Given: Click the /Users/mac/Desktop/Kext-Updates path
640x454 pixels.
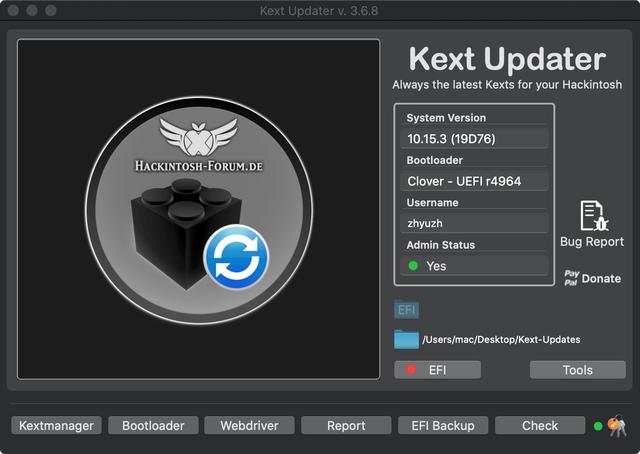Looking at the screenshot, I should tap(501, 340).
